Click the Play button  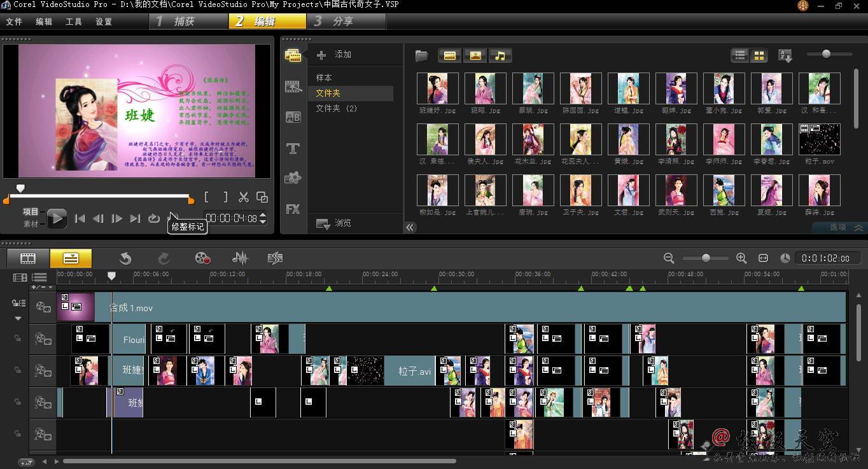click(57, 219)
